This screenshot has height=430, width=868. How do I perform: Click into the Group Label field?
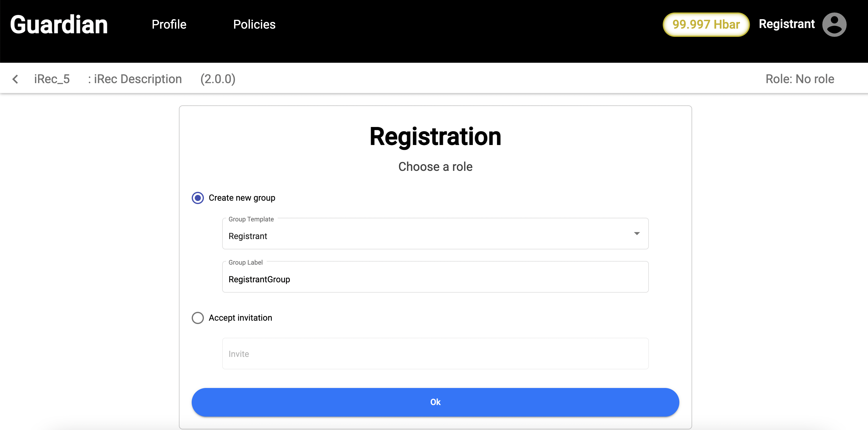click(435, 279)
